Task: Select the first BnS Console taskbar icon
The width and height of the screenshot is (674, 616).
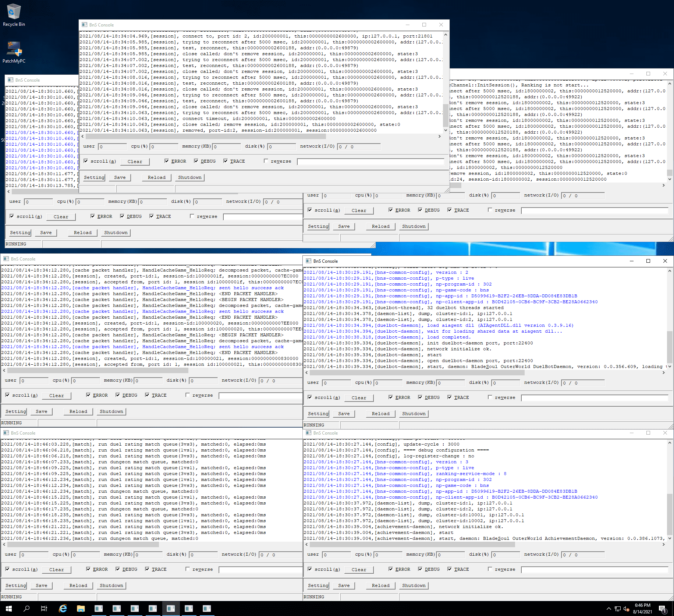Action: click(99, 609)
